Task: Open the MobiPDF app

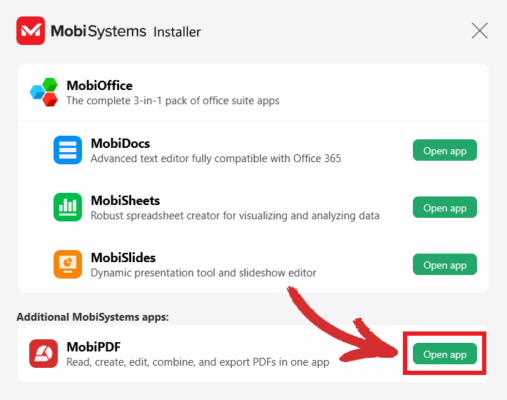Action: (445, 354)
